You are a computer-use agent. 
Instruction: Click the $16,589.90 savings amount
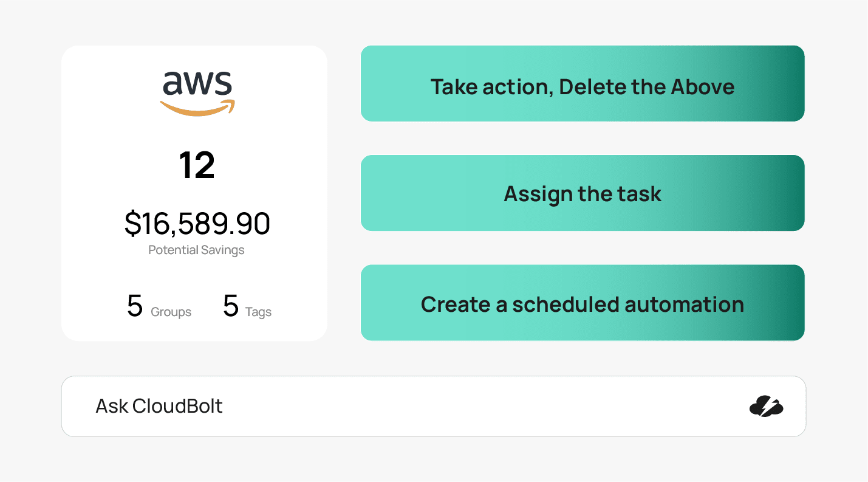pos(196,224)
